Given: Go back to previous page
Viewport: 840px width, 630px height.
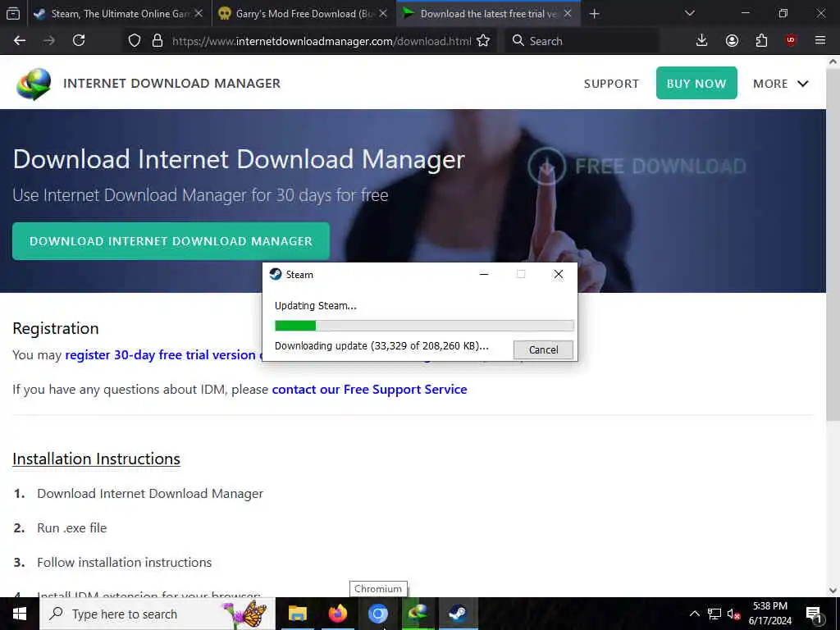Looking at the screenshot, I should click(20, 41).
